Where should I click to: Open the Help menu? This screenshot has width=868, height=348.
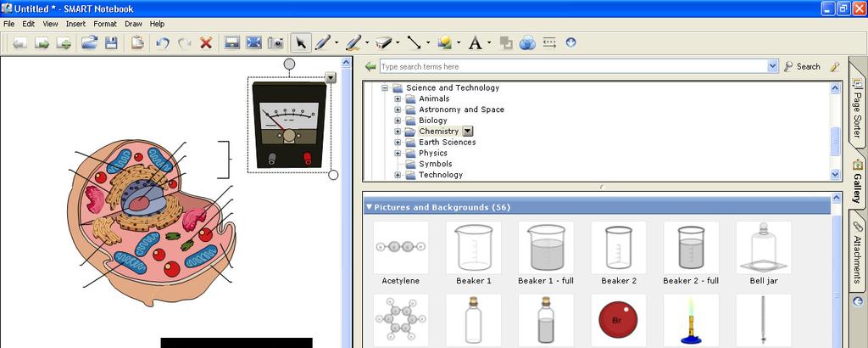pyautogui.click(x=157, y=24)
